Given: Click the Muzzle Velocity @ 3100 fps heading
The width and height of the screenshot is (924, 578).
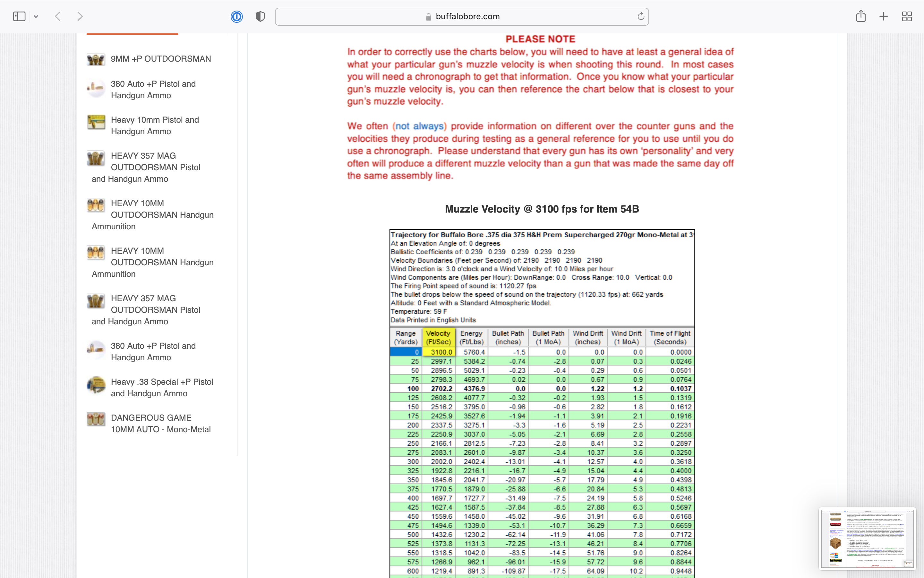Looking at the screenshot, I should point(542,209).
